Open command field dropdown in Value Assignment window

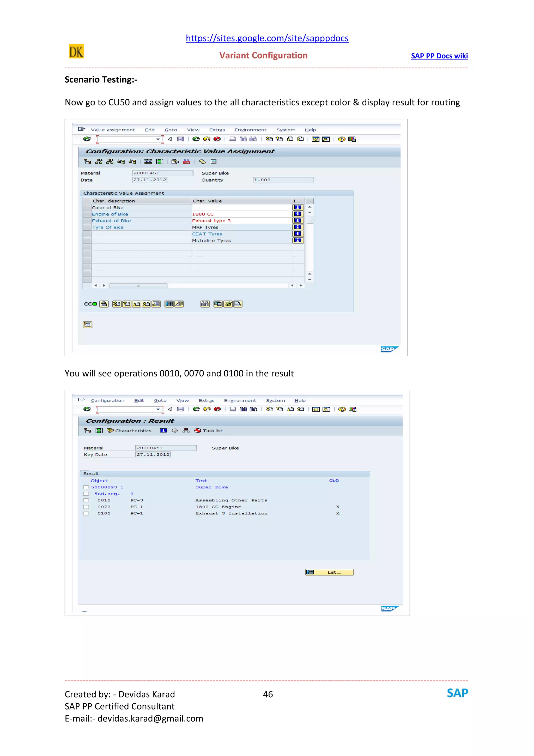coord(158,139)
